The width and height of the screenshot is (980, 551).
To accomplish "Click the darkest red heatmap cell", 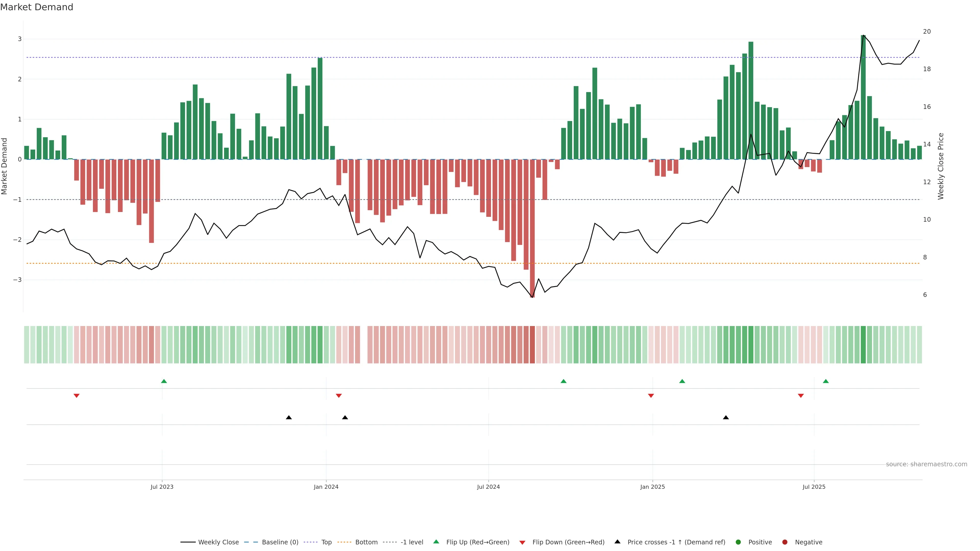I will 532,345.
